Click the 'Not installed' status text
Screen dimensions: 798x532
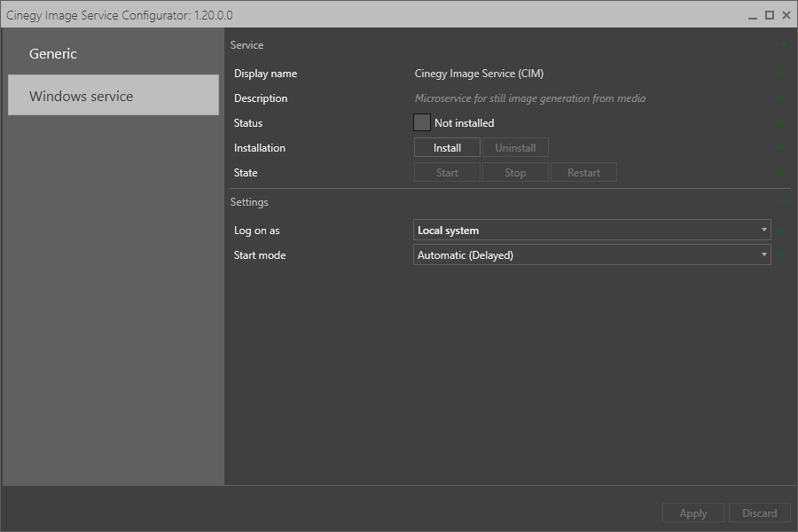tap(464, 123)
